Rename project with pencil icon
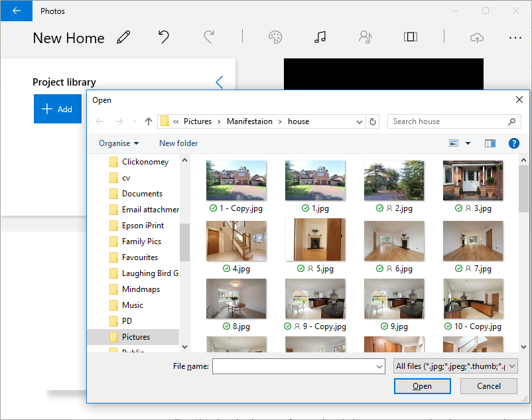 [x=123, y=37]
